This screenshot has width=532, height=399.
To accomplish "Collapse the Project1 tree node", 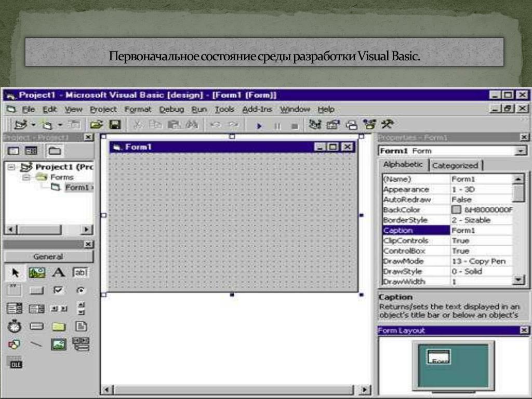I will [11, 167].
